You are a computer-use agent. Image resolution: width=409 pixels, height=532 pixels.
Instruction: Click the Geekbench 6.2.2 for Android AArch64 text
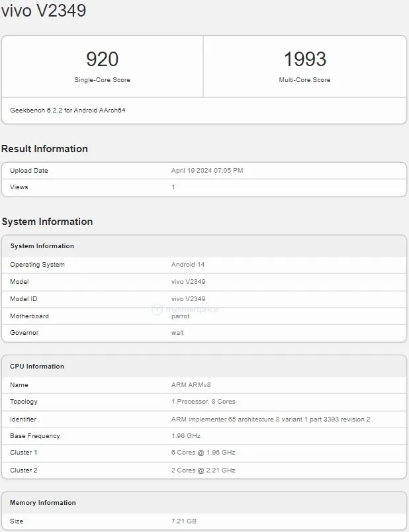(68, 110)
